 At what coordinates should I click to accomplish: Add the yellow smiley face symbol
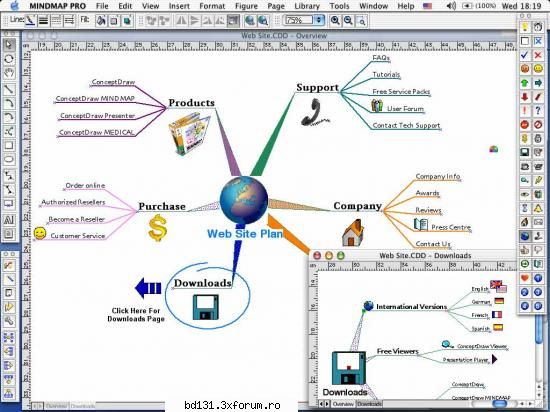538,69
